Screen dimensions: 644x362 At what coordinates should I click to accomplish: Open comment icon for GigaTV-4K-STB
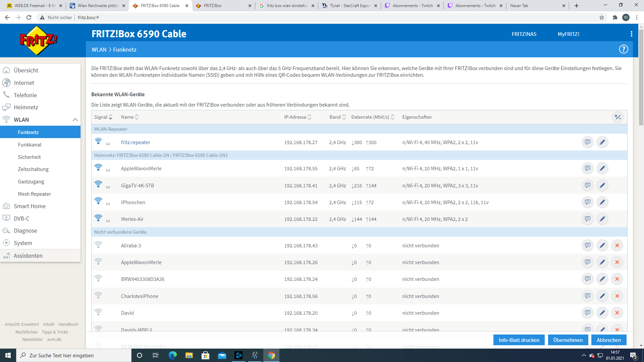[x=587, y=185]
